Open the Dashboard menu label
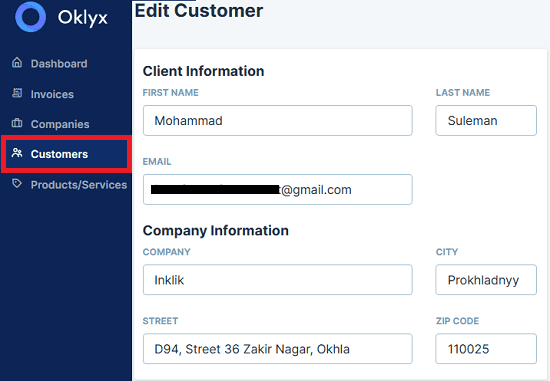This screenshot has height=381, width=550. pyautogui.click(x=59, y=64)
